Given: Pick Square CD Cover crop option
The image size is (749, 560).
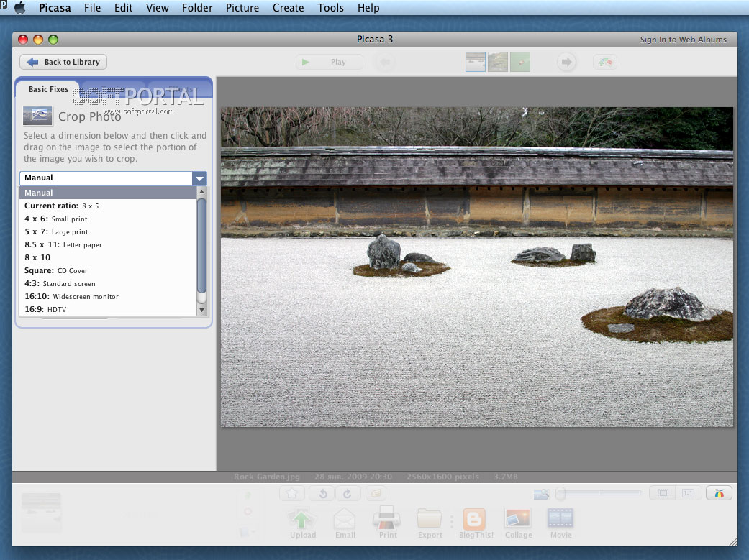Looking at the screenshot, I should 56,270.
